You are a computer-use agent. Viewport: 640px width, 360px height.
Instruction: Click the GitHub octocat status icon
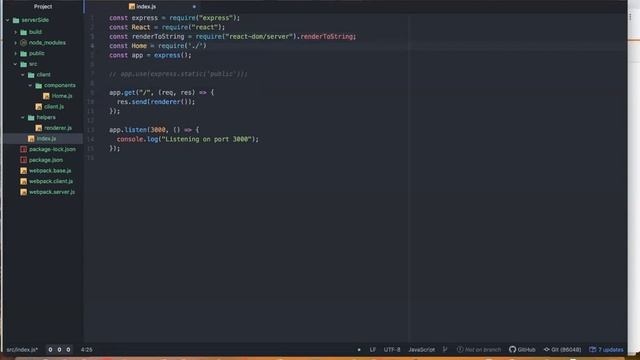tap(513, 349)
